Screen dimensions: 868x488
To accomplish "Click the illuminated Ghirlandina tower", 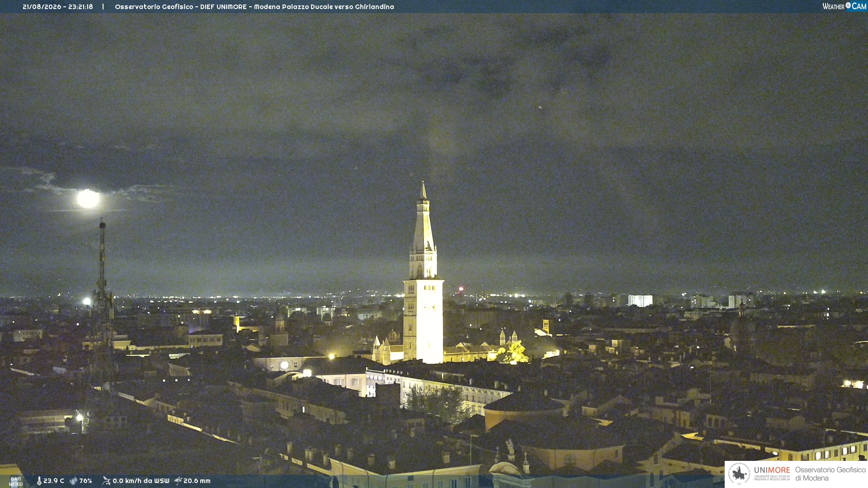I will pyautogui.click(x=423, y=276).
